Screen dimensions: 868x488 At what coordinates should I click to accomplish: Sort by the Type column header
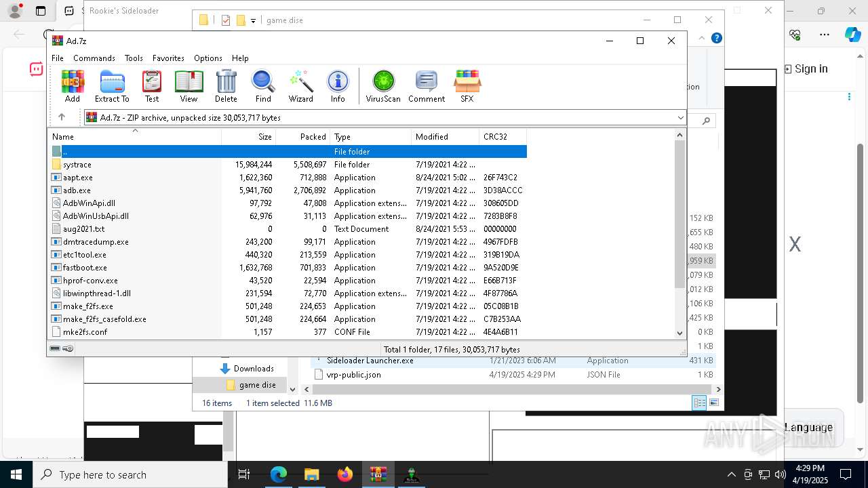(371, 137)
